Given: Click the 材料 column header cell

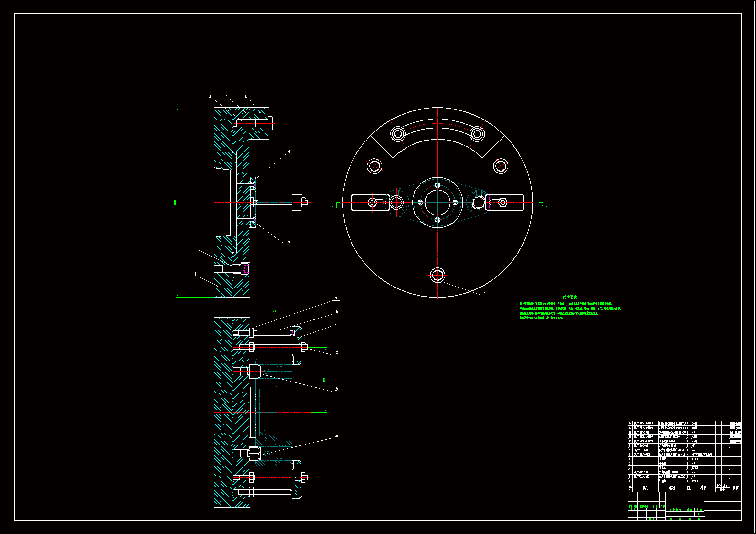Looking at the screenshot, I should tap(703, 488).
